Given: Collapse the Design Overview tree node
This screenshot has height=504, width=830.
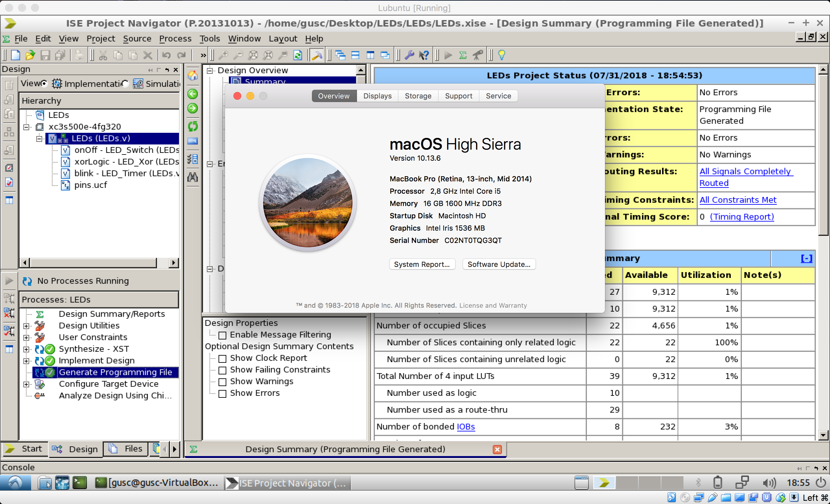Looking at the screenshot, I should point(210,70).
